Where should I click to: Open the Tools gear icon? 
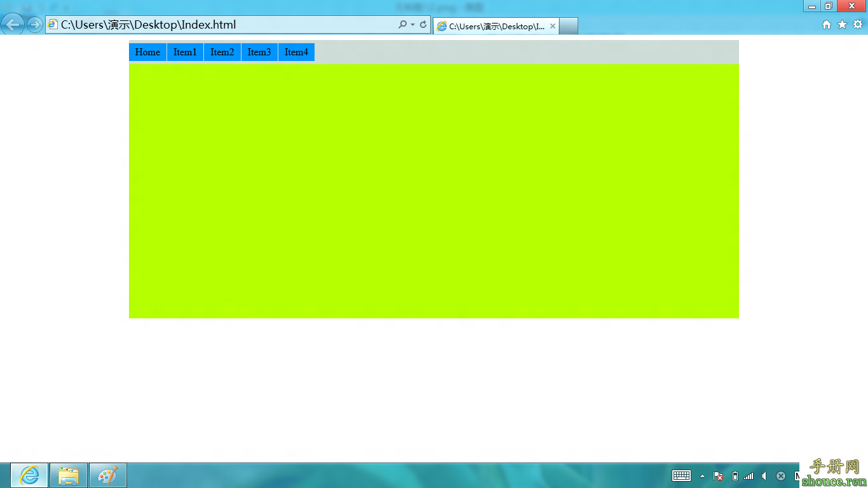[857, 25]
